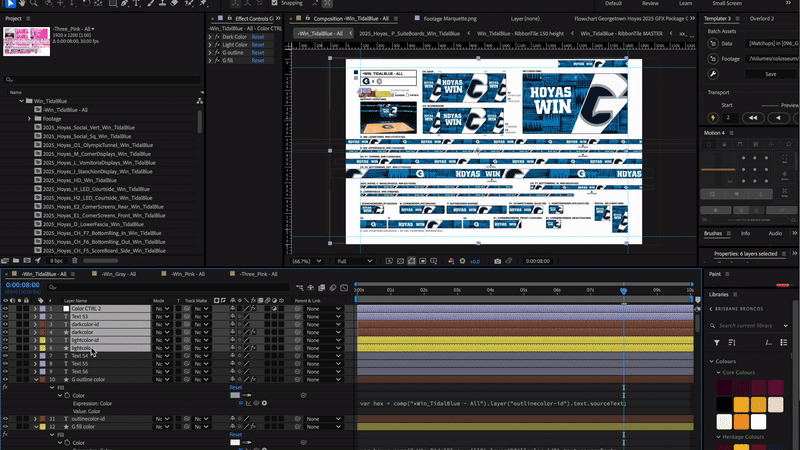Collapse the Win_TidalBlue project folder
The height and width of the screenshot is (450, 800).
coord(21,101)
